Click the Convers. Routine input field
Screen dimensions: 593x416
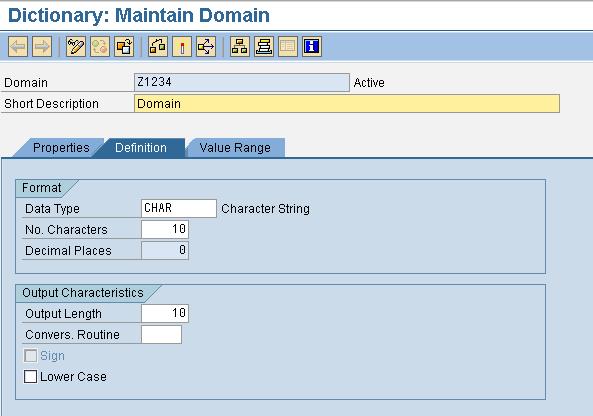161,335
